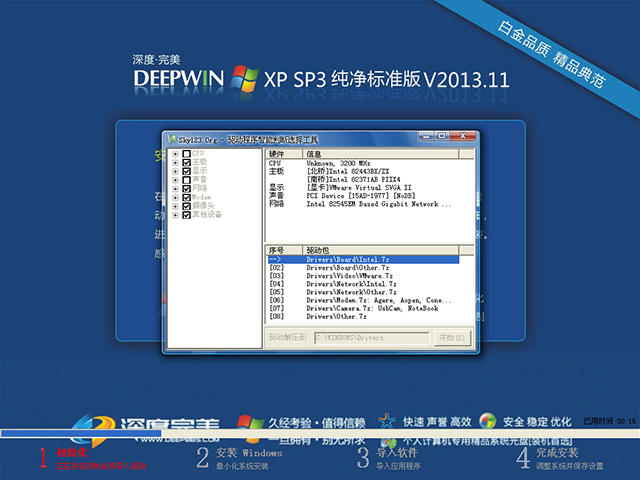Expand the 摄像头 tree node

click(x=175, y=206)
